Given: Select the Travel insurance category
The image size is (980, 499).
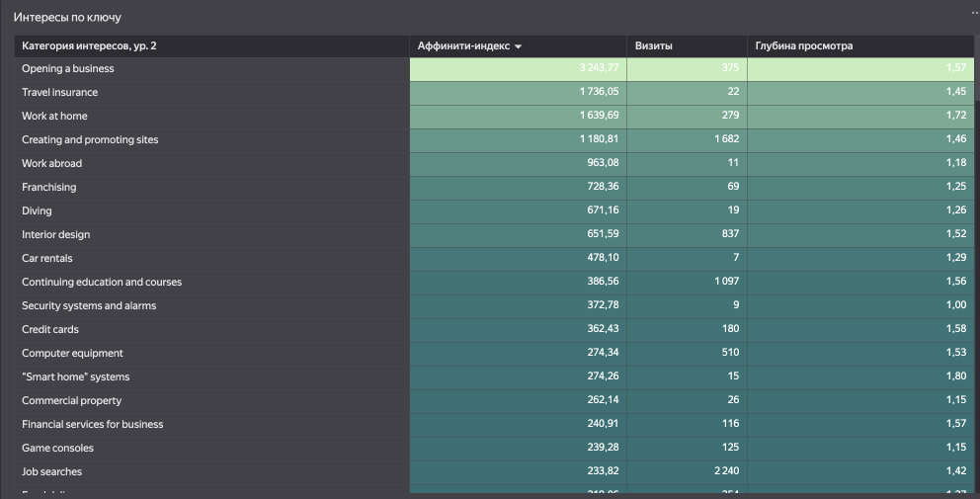Looking at the screenshot, I should [60, 93].
